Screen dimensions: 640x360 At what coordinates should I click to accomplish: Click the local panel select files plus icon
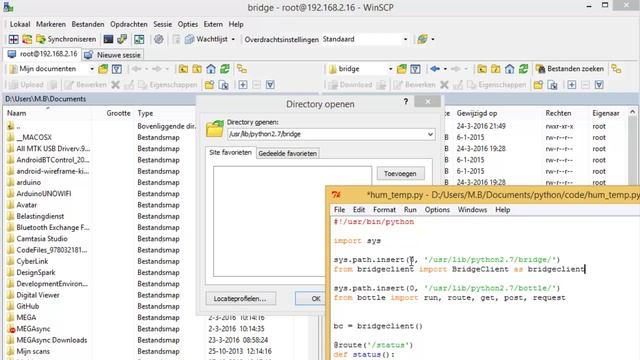[243, 85]
